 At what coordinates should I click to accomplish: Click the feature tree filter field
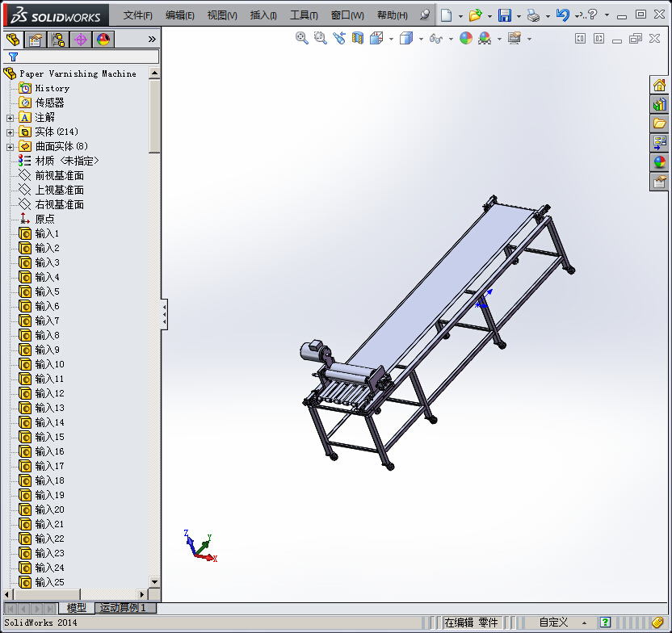pyautogui.click(x=82, y=57)
